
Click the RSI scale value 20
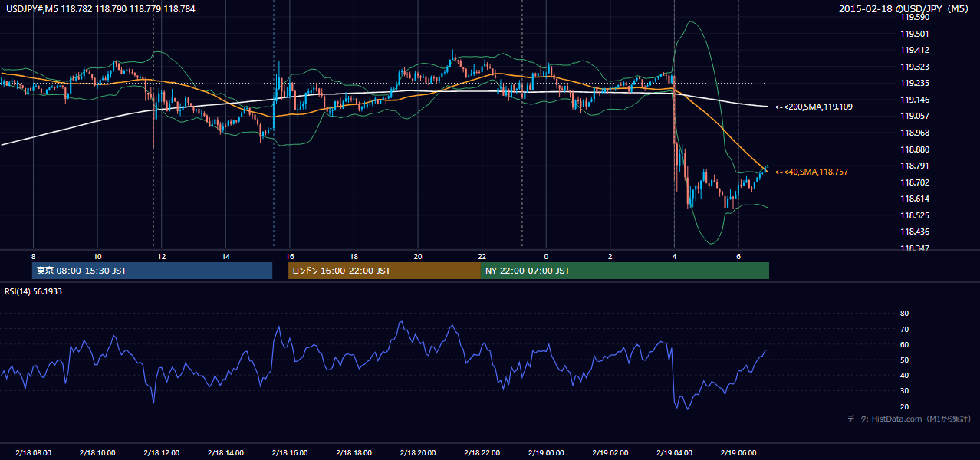click(904, 406)
